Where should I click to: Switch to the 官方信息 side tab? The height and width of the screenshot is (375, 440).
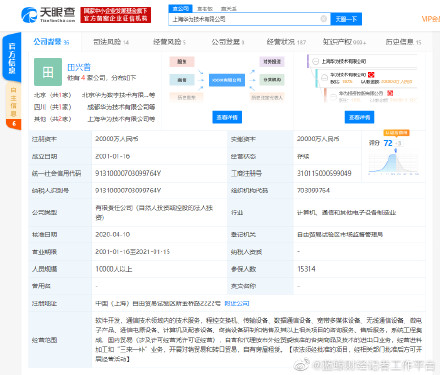tap(12, 57)
